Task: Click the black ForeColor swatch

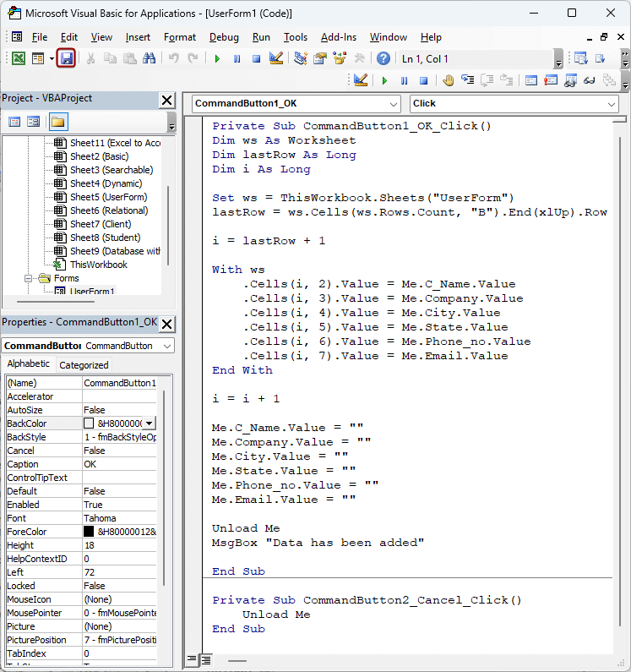Action: pos(89,532)
